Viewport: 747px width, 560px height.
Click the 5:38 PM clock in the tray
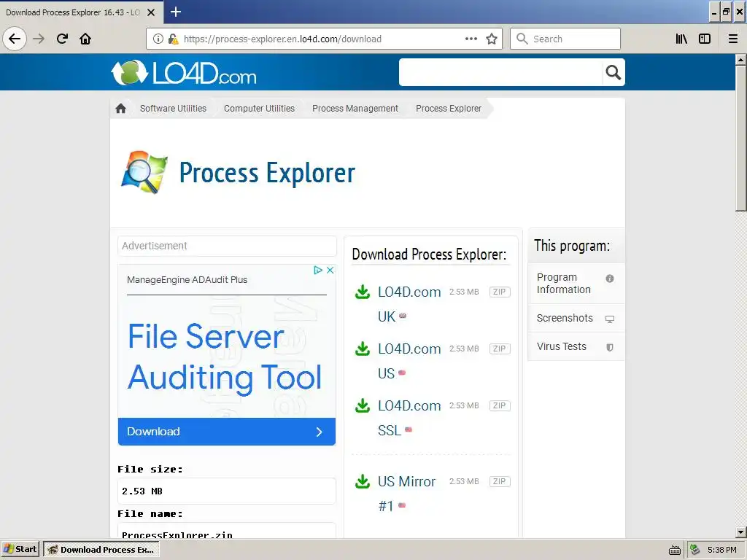[721, 550]
